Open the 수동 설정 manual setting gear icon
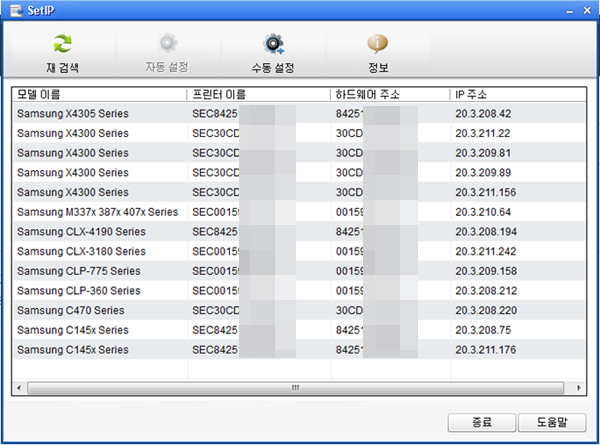The image size is (600, 445). pyautogui.click(x=273, y=44)
